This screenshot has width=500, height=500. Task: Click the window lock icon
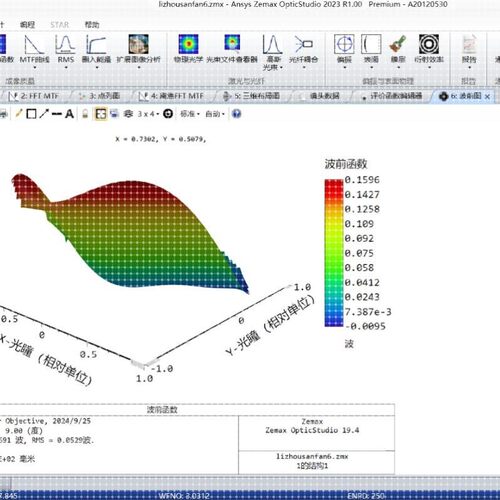(85, 114)
